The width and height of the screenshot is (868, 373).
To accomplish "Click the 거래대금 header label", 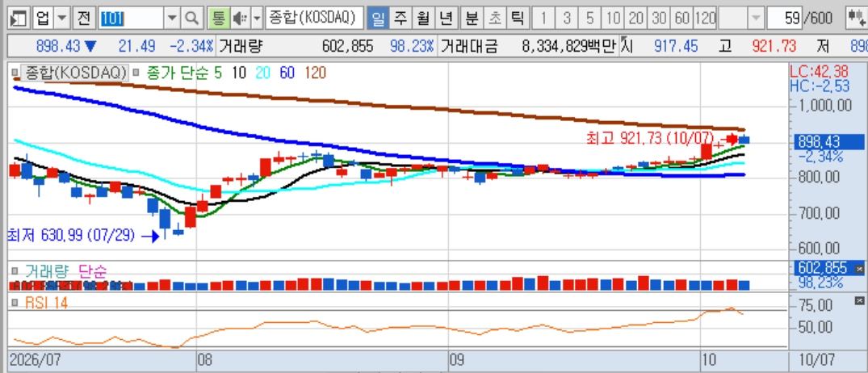I will (469, 46).
